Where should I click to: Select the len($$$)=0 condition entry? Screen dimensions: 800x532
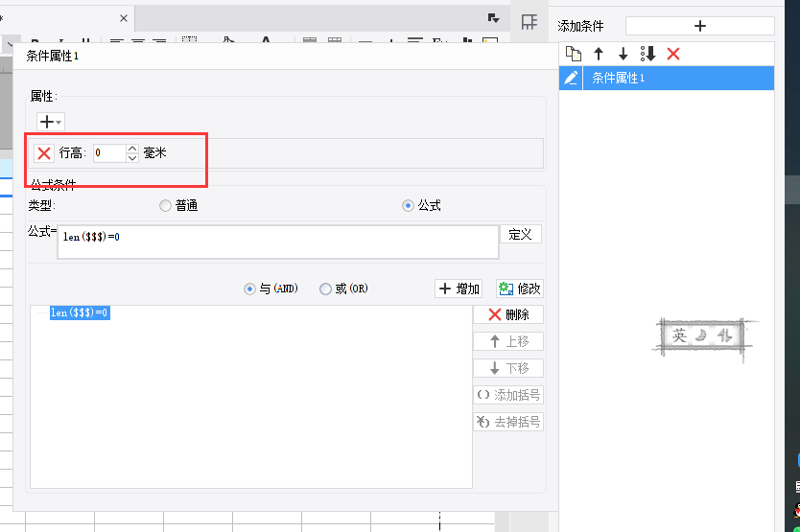click(80, 312)
